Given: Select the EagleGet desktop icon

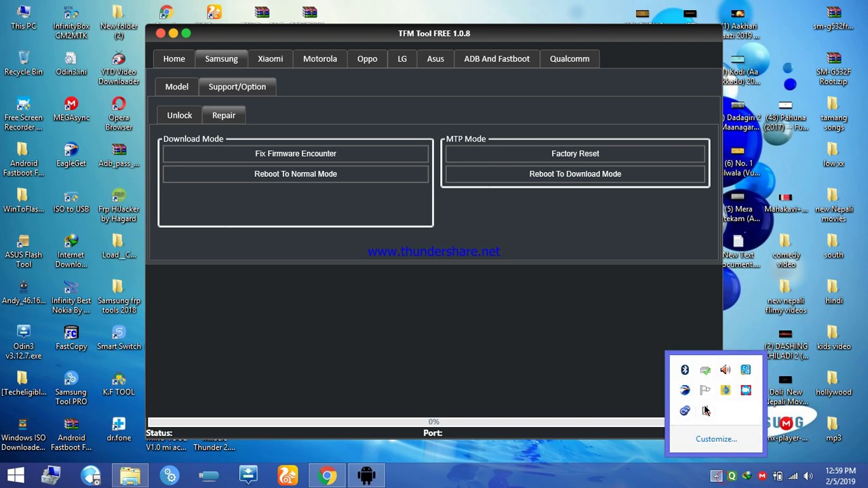Looking at the screenshot, I should (71, 155).
